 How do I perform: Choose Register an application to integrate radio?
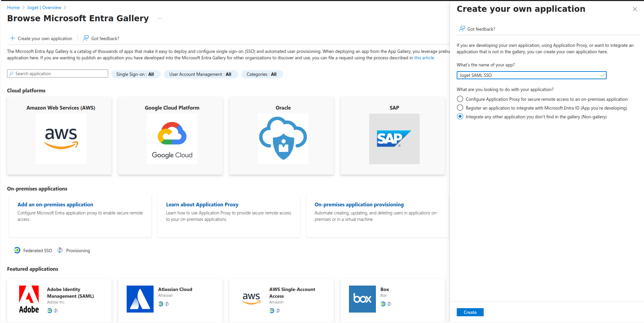click(460, 108)
